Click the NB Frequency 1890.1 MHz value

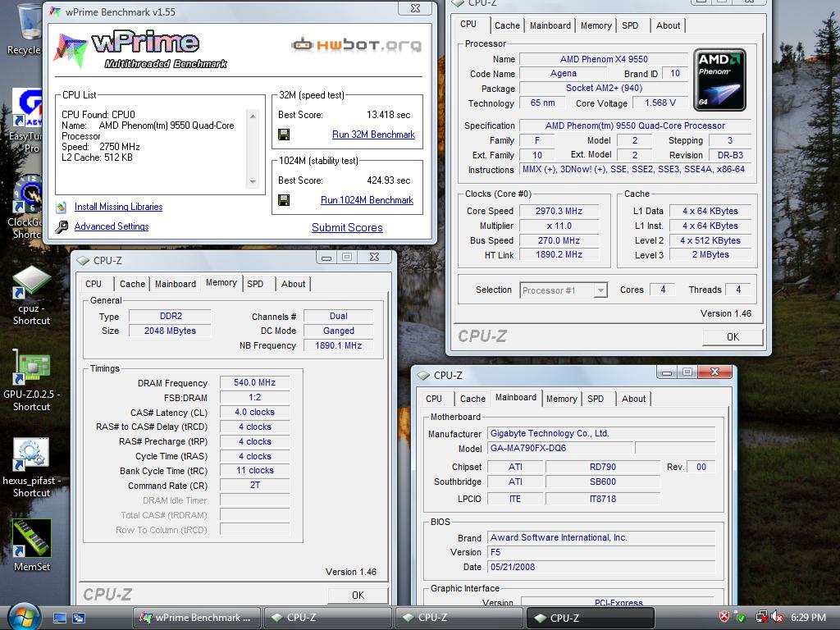point(338,345)
